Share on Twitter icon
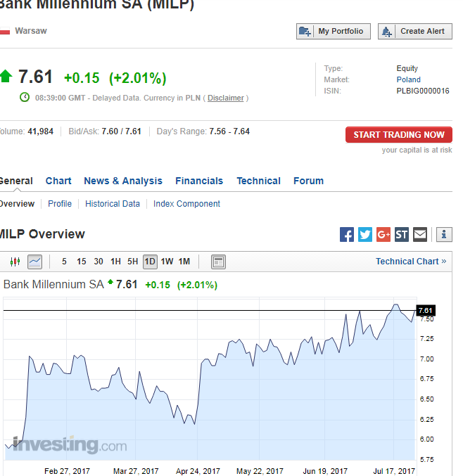 pyautogui.click(x=365, y=234)
